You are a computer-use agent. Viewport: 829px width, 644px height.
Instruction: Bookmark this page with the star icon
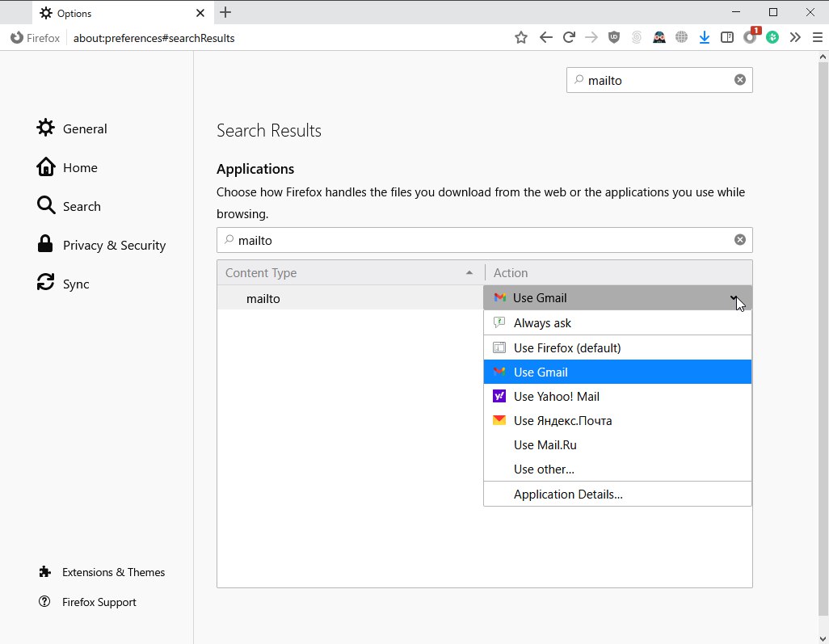click(x=521, y=37)
